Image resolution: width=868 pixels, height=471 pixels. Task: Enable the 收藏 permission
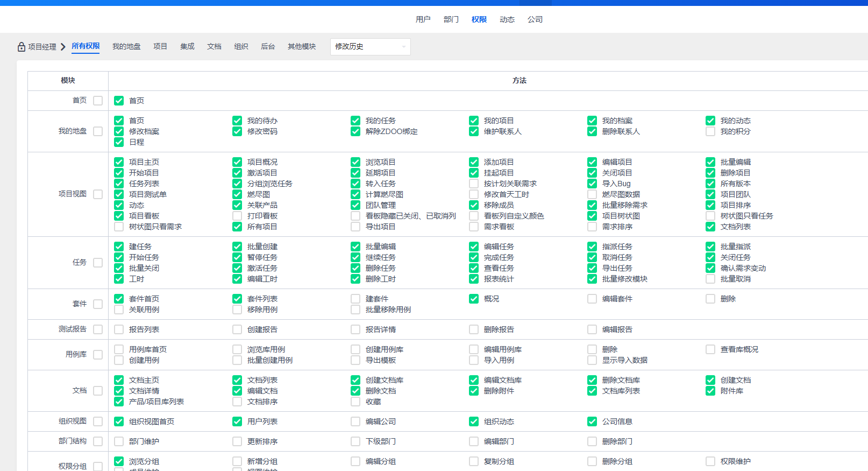355,402
